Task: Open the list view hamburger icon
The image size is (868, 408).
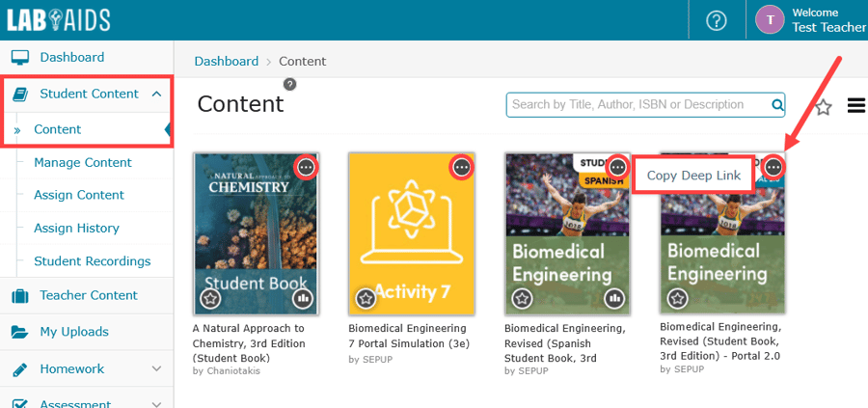Action: tap(855, 106)
